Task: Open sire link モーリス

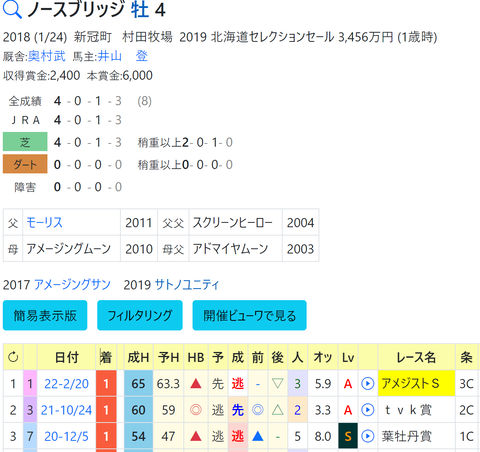Action: 44,222
